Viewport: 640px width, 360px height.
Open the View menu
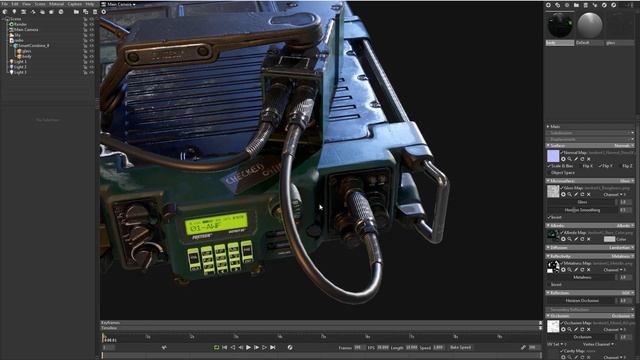click(x=26, y=4)
